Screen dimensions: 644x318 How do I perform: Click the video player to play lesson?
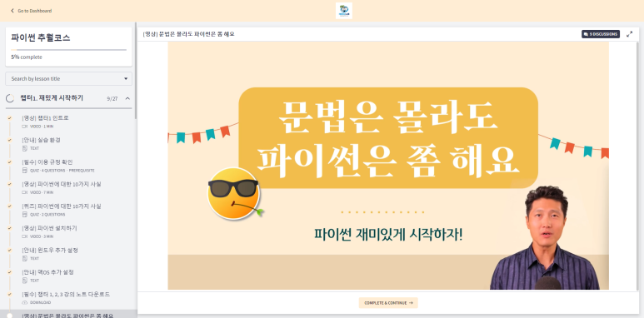click(x=388, y=166)
